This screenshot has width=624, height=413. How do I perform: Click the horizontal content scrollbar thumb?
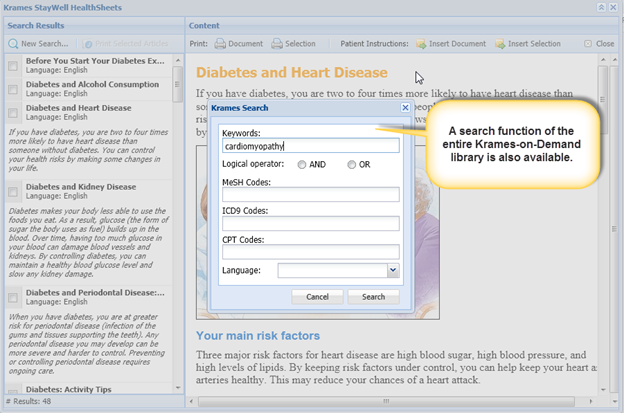[x=386, y=401]
